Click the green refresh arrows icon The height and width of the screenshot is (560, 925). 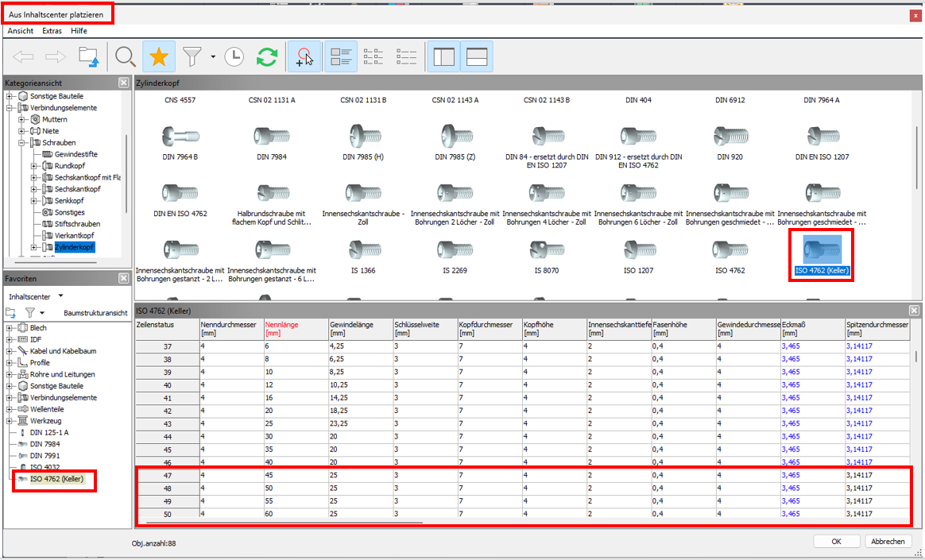coord(266,56)
